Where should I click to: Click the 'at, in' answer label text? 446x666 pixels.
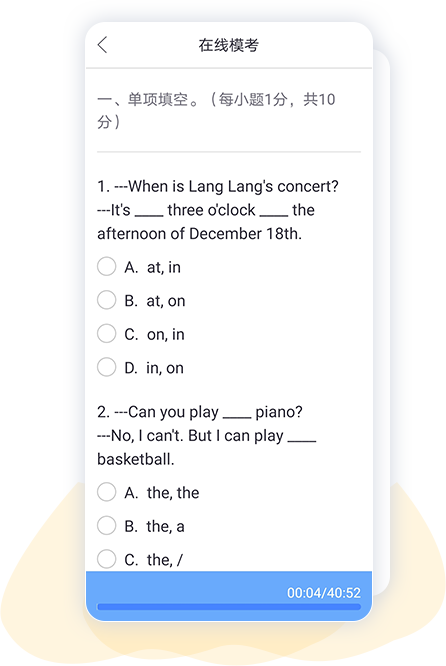coord(164,268)
